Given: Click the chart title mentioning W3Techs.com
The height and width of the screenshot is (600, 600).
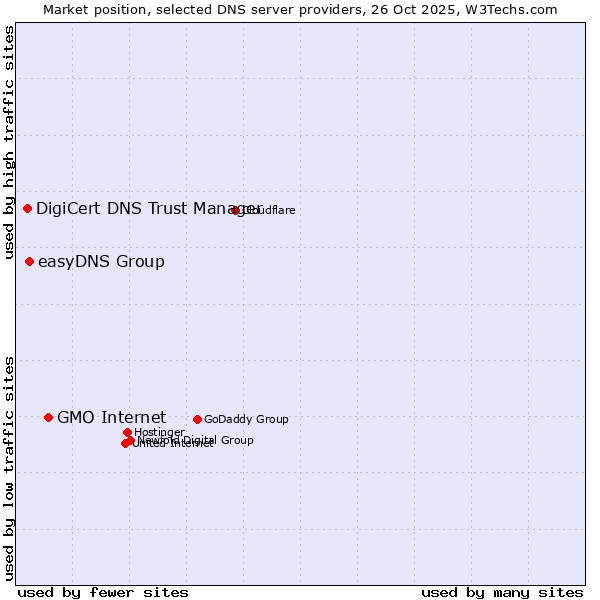Looking at the screenshot, I should coord(300,9).
